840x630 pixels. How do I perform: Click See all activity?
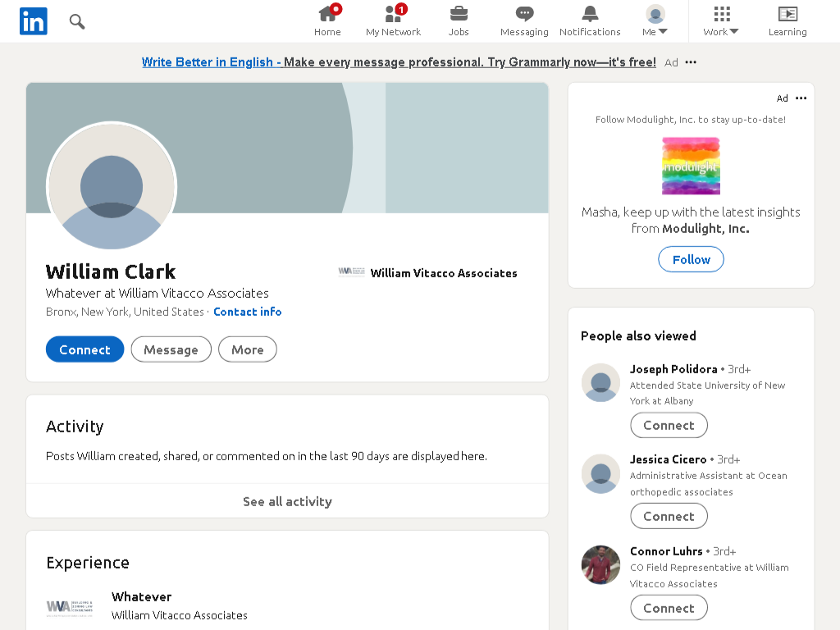click(287, 501)
